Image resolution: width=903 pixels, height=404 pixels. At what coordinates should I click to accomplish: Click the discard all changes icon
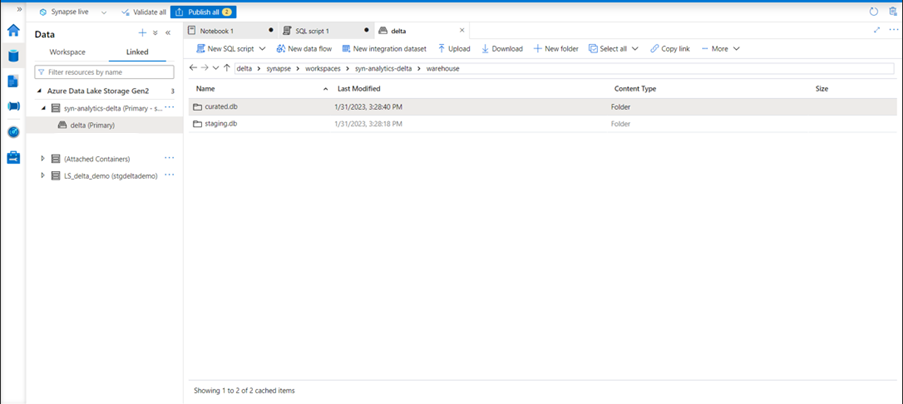[892, 12]
